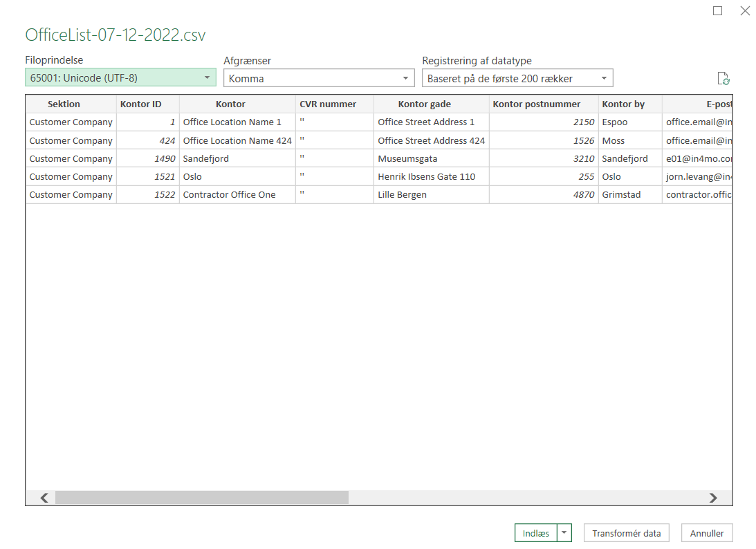Click the Kontor by column header
The height and width of the screenshot is (549, 756).
623,104
